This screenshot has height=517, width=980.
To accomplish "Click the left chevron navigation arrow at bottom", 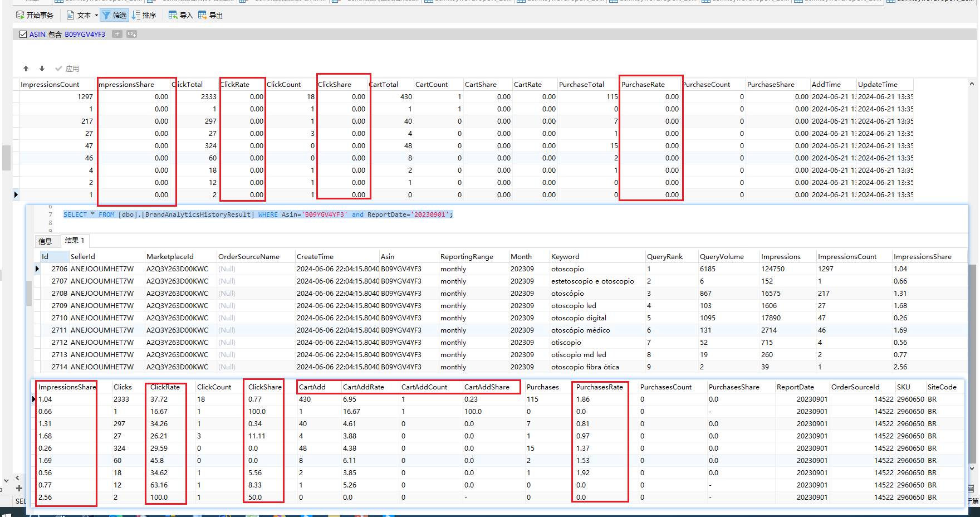I will coord(17,477).
